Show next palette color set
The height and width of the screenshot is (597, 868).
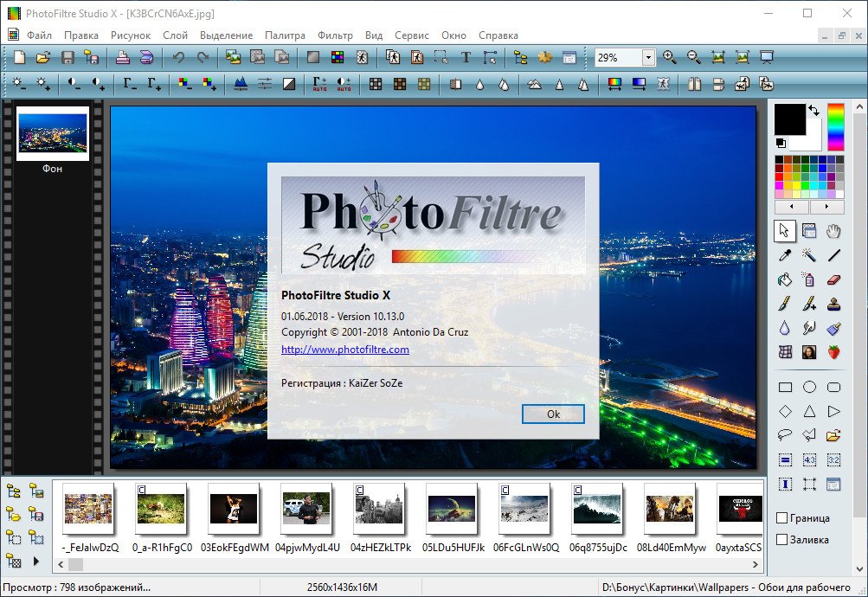point(827,207)
